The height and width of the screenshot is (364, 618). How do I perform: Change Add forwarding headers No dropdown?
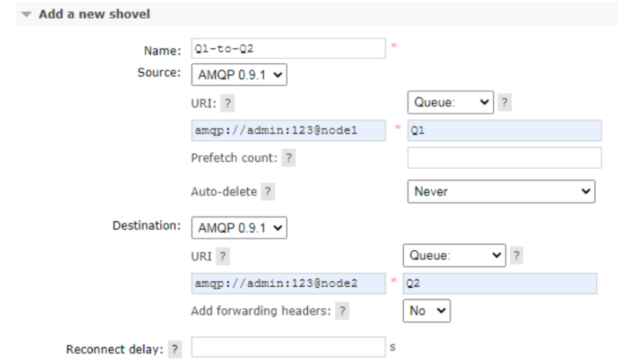click(426, 311)
